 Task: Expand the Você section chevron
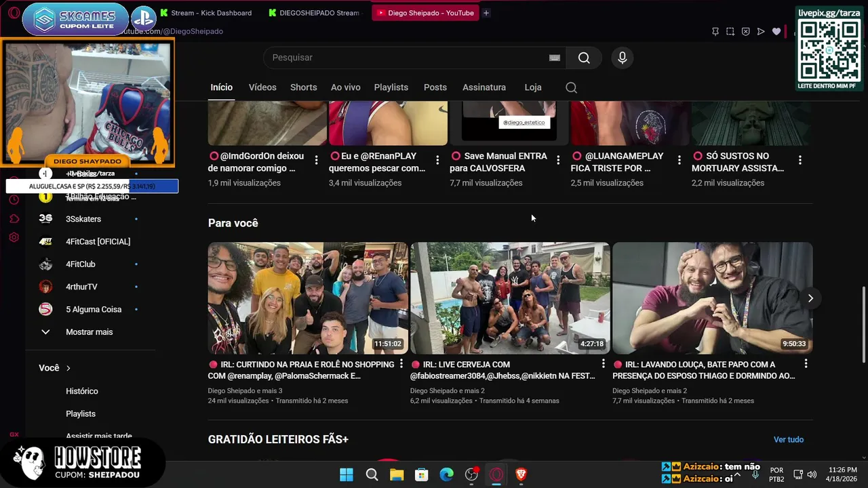coord(68,368)
